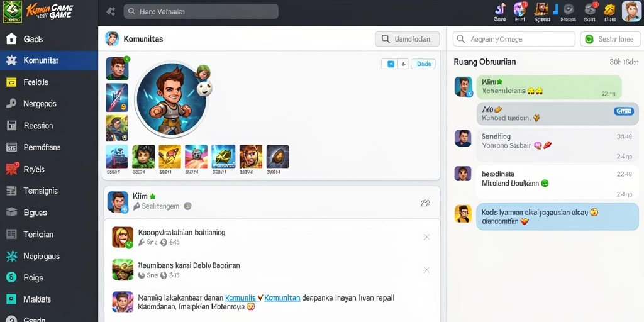Focus the Hanp Vetmaiian search field

click(x=201, y=11)
